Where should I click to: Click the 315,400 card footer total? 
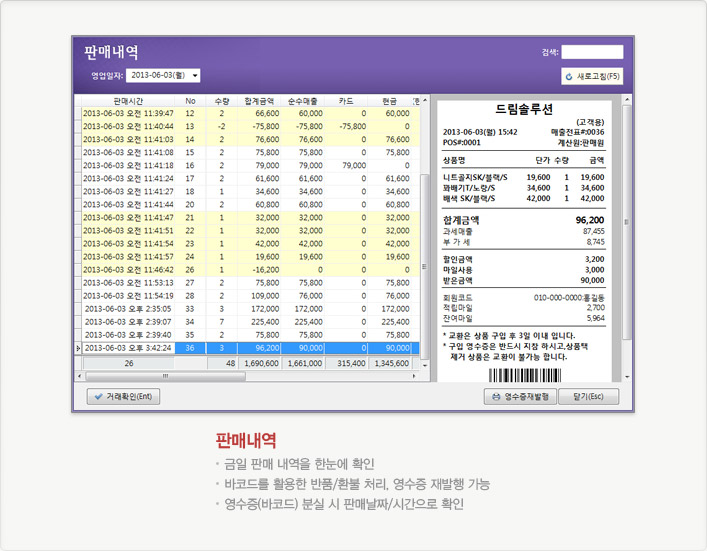point(347,363)
